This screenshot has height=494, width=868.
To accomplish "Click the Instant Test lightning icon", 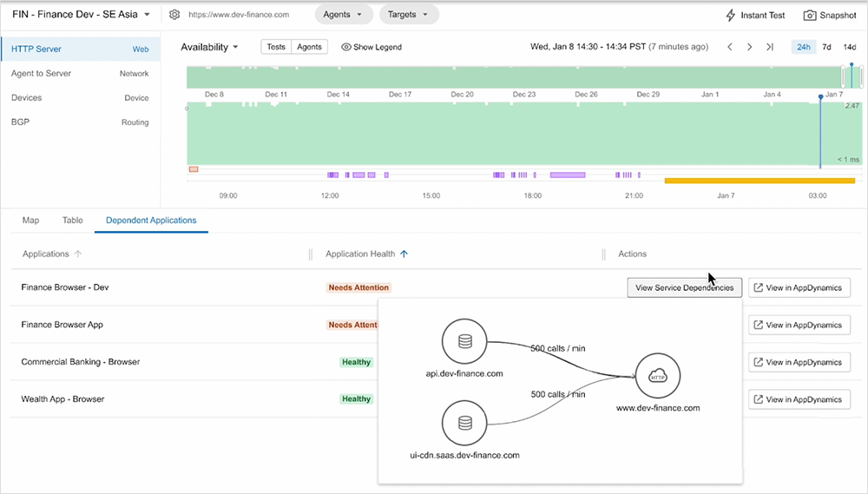I will [731, 15].
